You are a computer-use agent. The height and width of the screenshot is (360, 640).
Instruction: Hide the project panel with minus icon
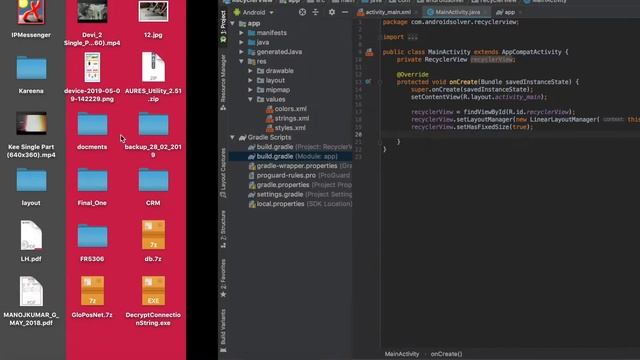coord(345,12)
